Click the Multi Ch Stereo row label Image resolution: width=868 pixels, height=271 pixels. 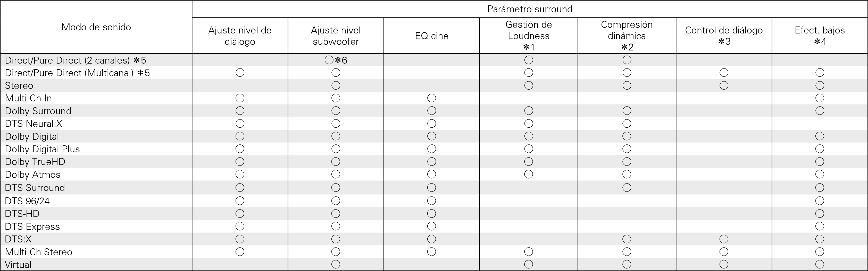[38, 252]
